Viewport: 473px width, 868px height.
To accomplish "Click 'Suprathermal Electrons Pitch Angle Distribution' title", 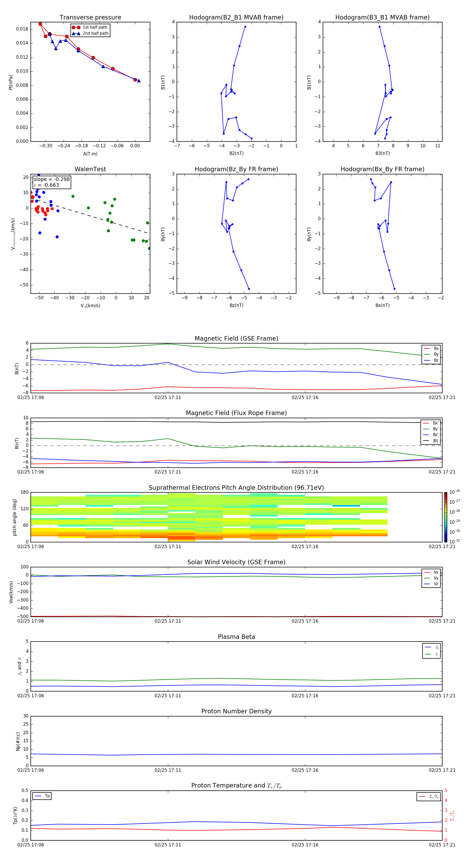I will tap(236, 488).
